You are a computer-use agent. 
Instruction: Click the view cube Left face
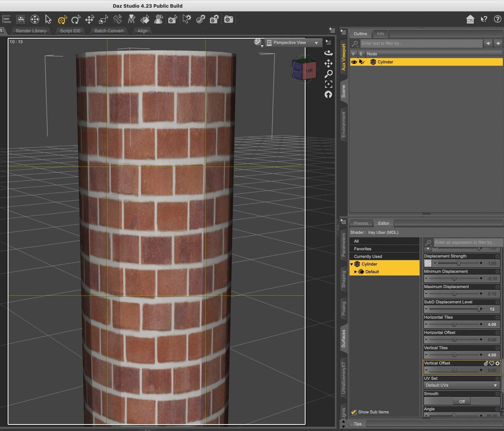tap(309, 71)
